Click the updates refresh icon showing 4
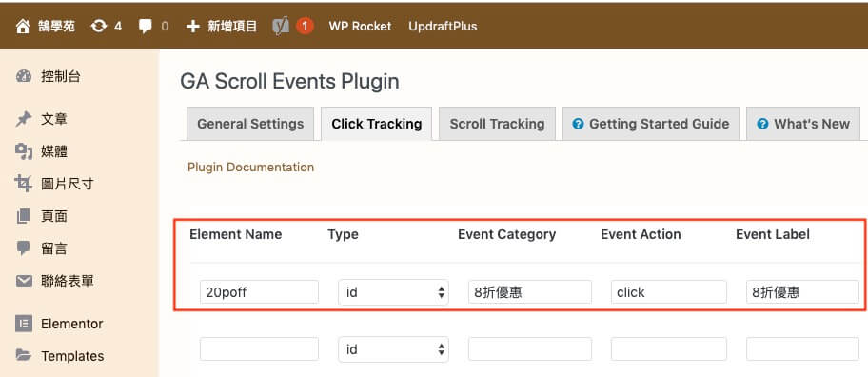The width and height of the screenshot is (868, 377). pos(99,26)
